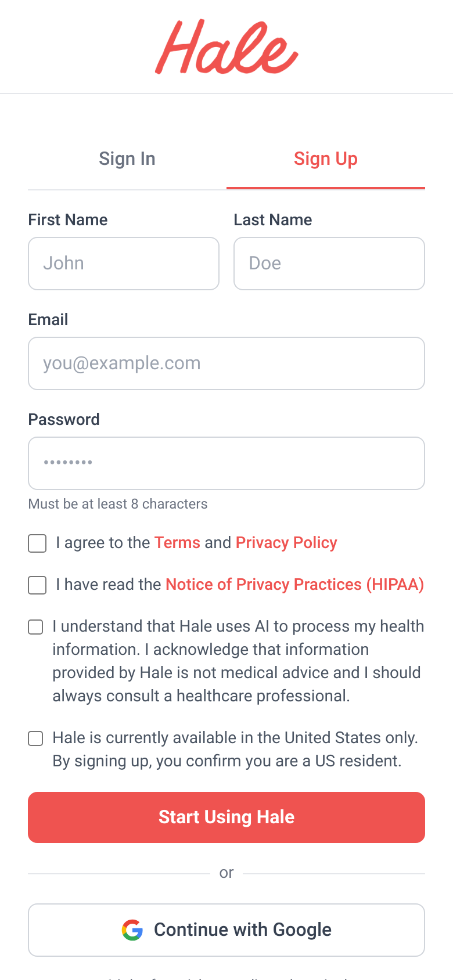Click the Email field label

pos(48,320)
